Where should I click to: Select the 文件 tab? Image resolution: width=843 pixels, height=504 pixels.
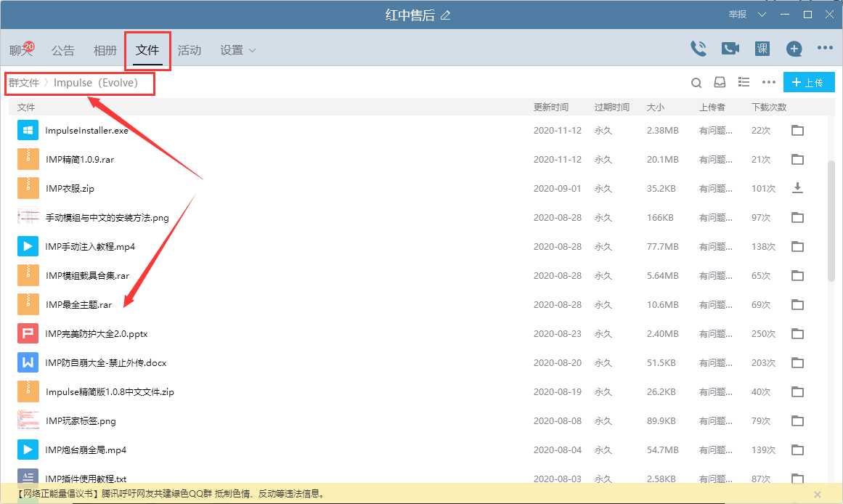[x=147, y=50]
